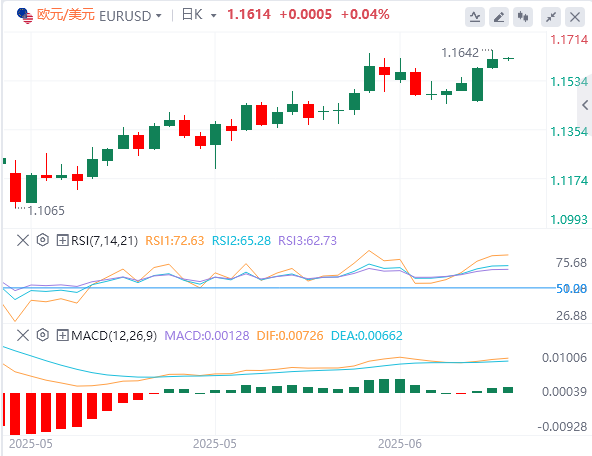This screenshot has width=592, height=456.
Task: Click the collapse/shrink chart icon
Action: (x=551, y=17)
